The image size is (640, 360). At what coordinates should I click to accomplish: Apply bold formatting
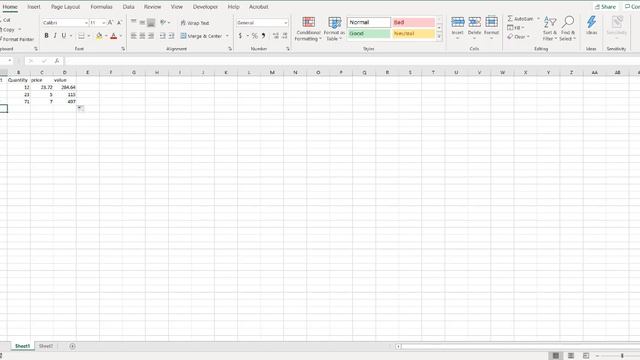pyautogui.click(x=47, y=36)
